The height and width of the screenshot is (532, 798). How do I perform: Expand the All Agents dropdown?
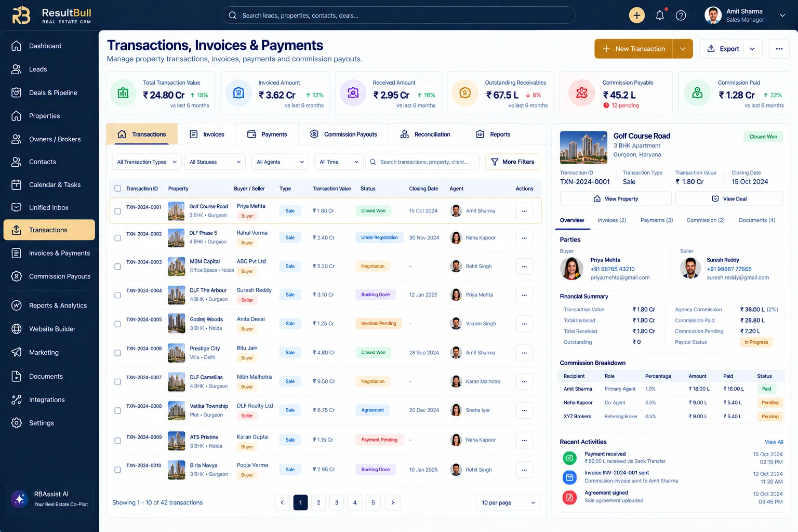pos(280,162)
